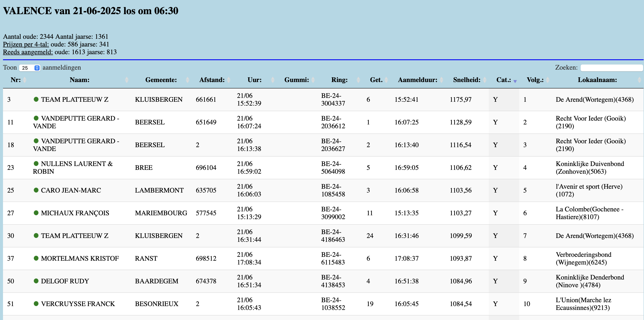The height and width of the screenshot is (320, 644).
Task: Sort table by Snelheid column
Action: [x=467, y=80]
